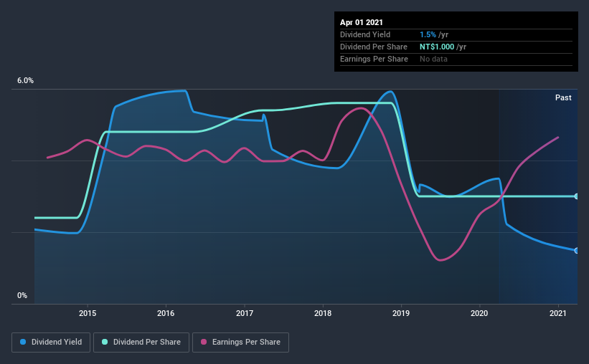
Task: Click the 2021 x-axis label
Action: click(x=558, y=313)
